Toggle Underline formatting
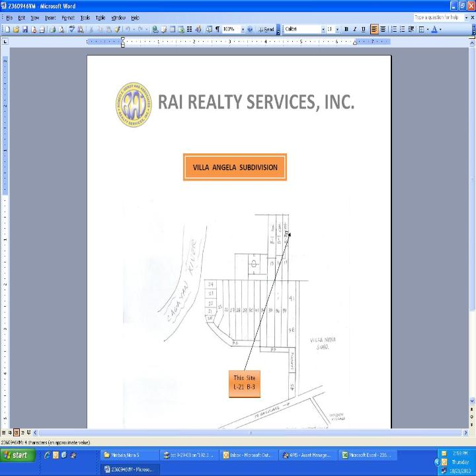The height and width of the screenshot is (476, 476). (364, 30)
